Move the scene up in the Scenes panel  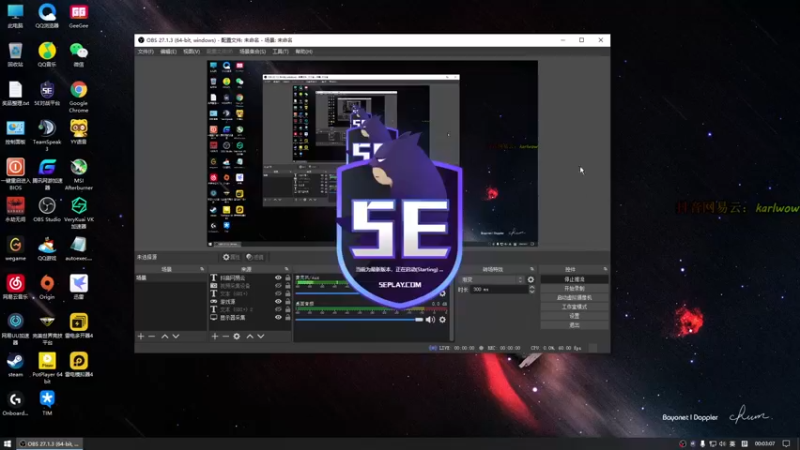[165, 336]
